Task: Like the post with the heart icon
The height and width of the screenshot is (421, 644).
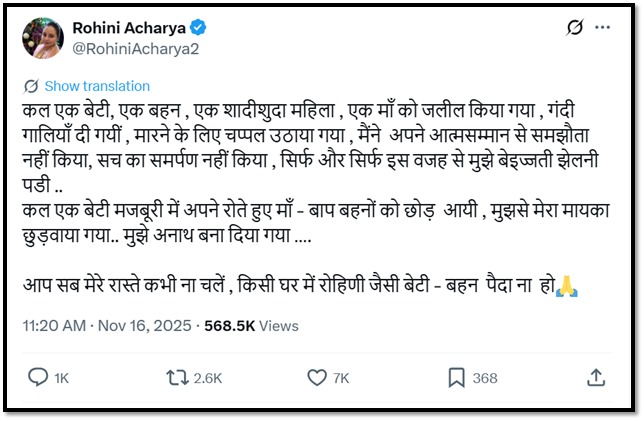Action: coord(317,377)
